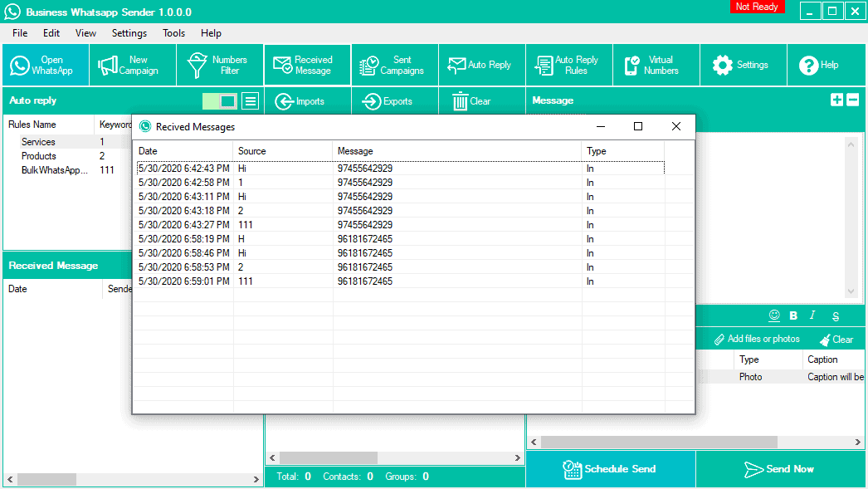The width and height of the screenshot is (868, 489).
Task: Select the 6:58:19 PM message row
Action: click(x=400, y=239)
